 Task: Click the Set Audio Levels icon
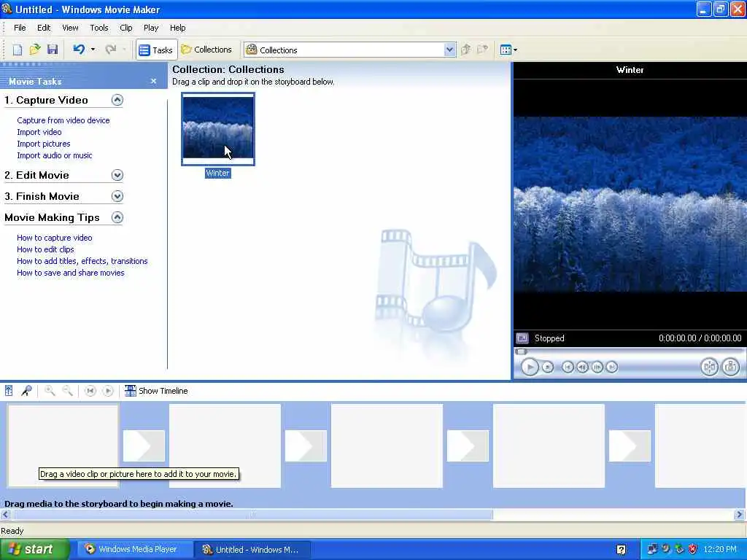click(x=9, y=391)
